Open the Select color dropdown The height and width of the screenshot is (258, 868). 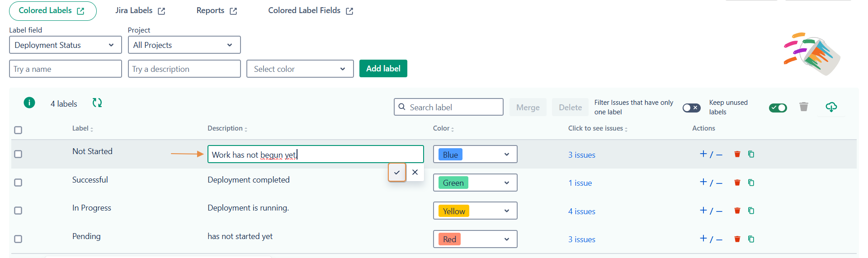pyautogui.click(x=300, y=69)
